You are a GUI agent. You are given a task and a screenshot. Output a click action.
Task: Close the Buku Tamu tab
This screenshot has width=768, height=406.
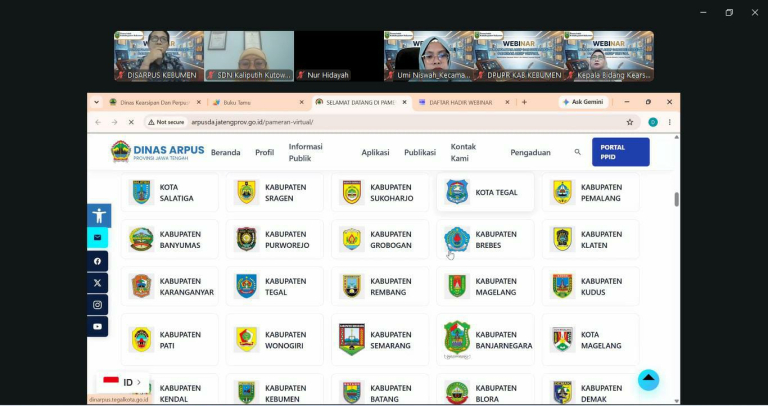[302, 102]
